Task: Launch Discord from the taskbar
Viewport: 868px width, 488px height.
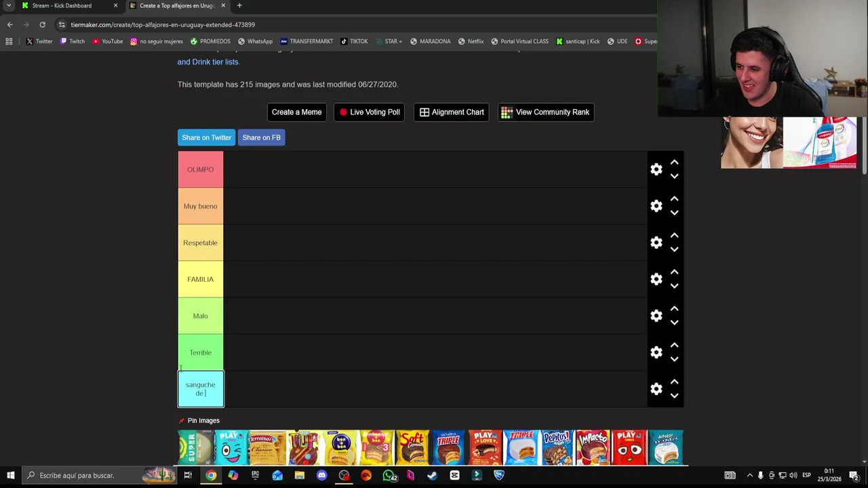Action: coord(321,475)
